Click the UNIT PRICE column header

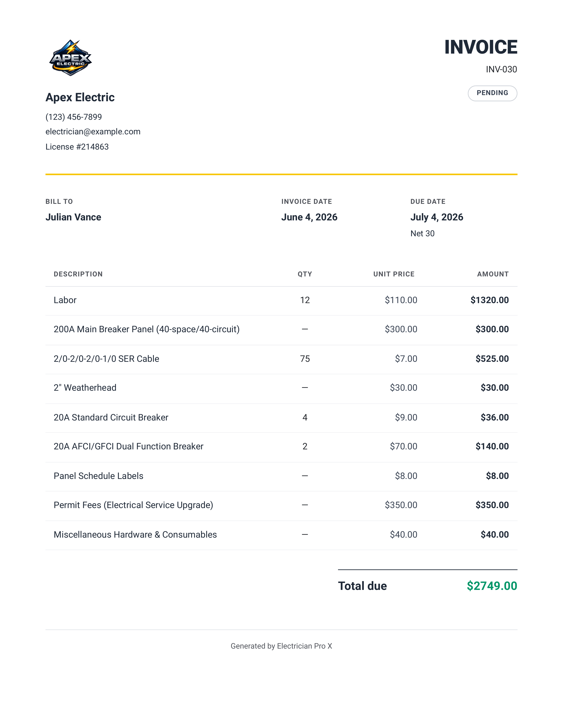click(x=394, y=274)
